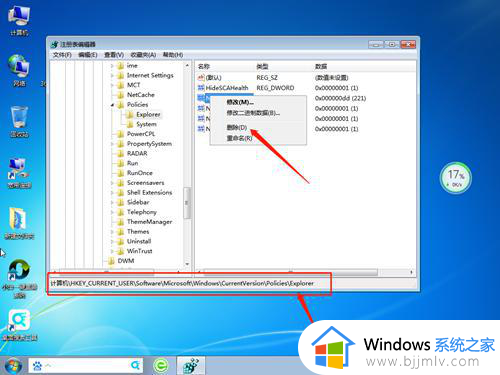Image resolution: width=500 pixels, height=375 pixels.
Task: Expand the Internet Settings tree node
Action: coord(112,76)
